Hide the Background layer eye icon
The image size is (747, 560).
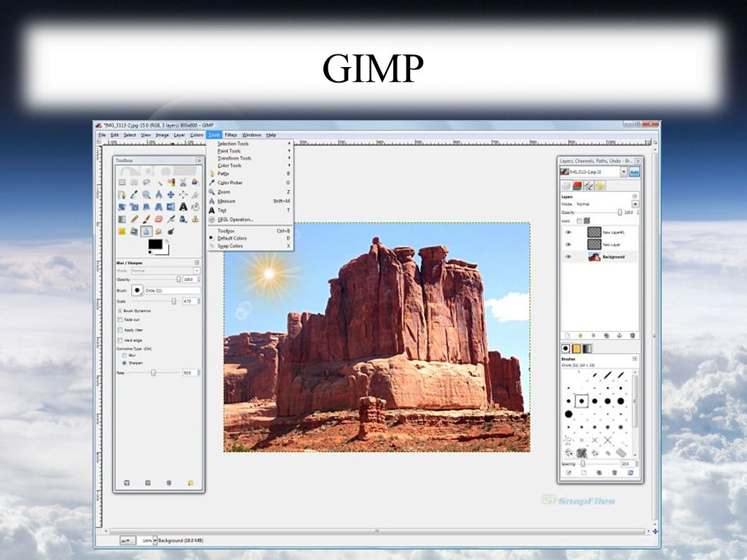[x=568, y=257]
